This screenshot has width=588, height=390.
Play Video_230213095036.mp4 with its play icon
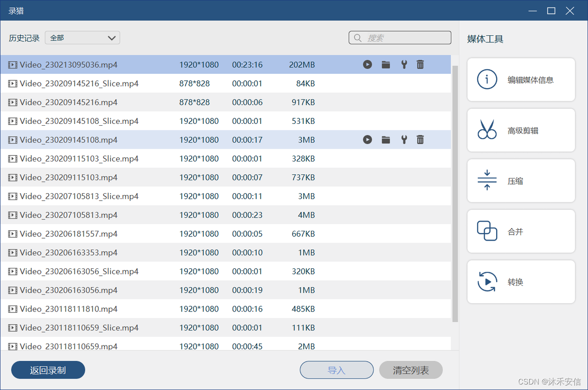(367, 65)
